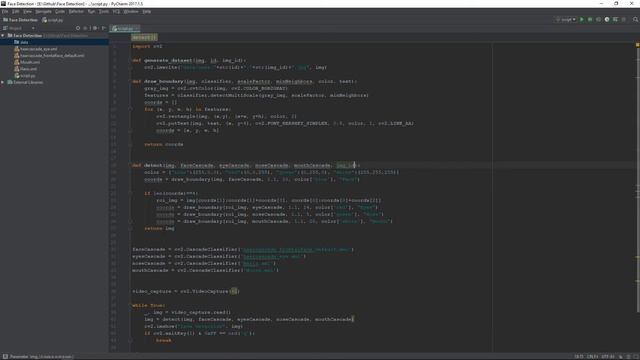Start debugging with the green bug icon
Screen dimensions: 640x360
(x=590, y=20)
